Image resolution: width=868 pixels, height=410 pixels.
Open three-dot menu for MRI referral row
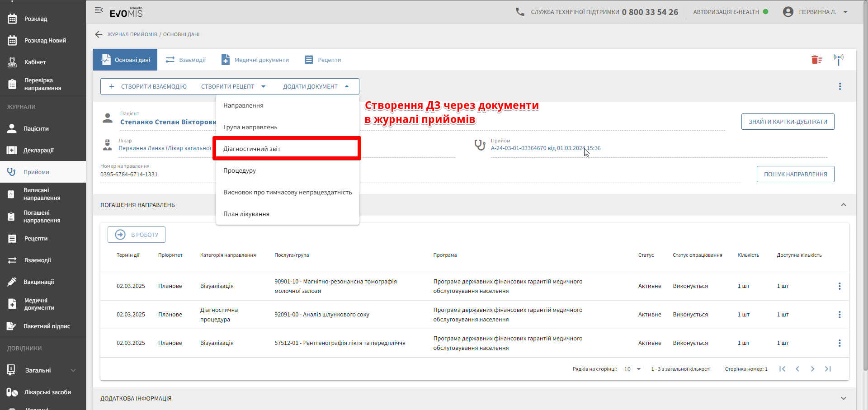[840, 286]
